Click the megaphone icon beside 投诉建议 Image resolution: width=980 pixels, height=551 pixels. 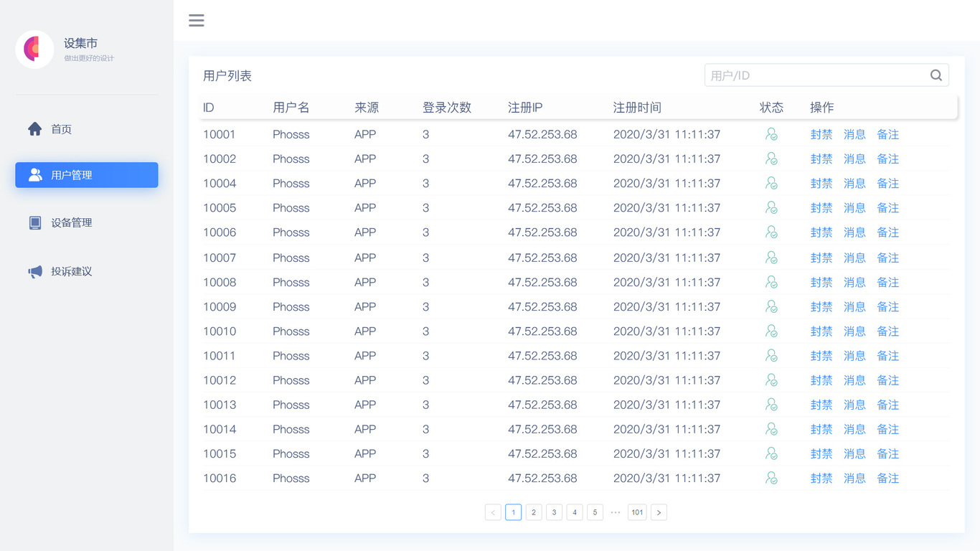pyautogui.click(x=35, y=272)
